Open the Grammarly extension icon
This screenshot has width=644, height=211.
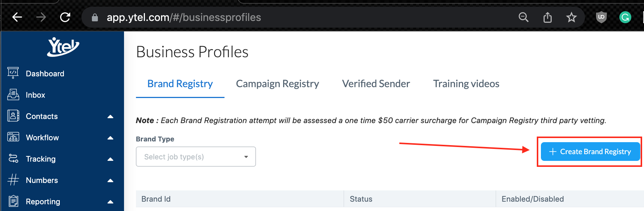(x=625, y=17)
